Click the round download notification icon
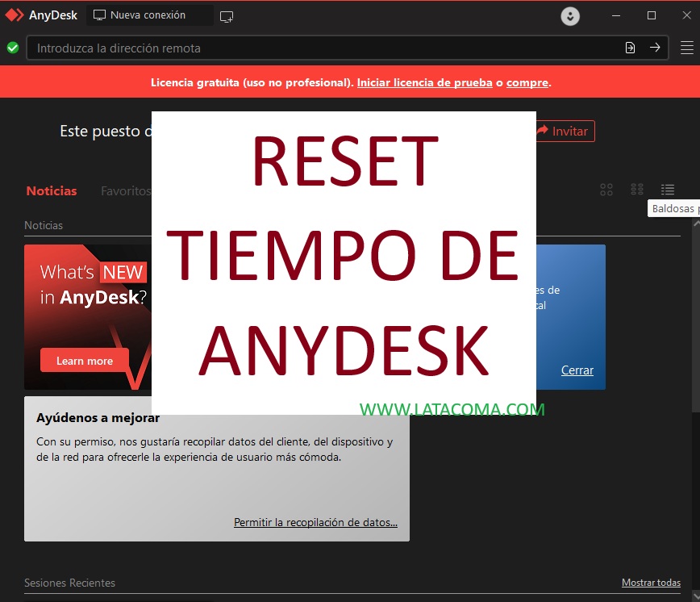700x602 pixels. pos(570,16)
